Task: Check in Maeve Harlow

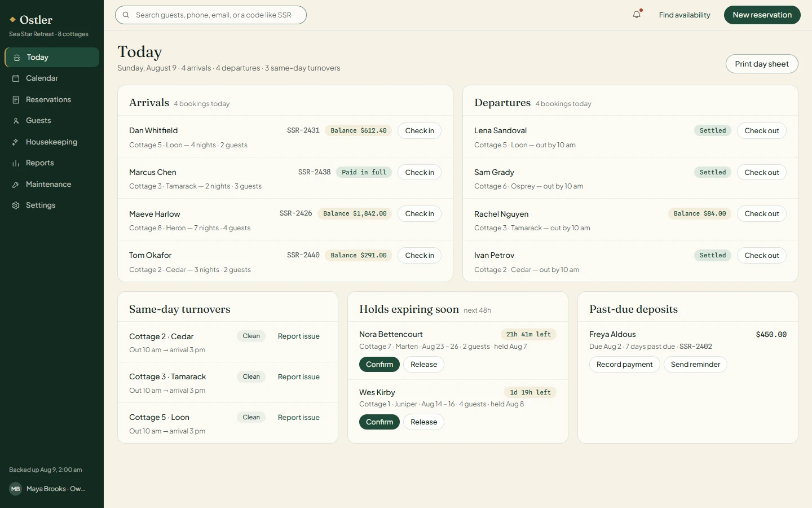Action: point(420,214)
